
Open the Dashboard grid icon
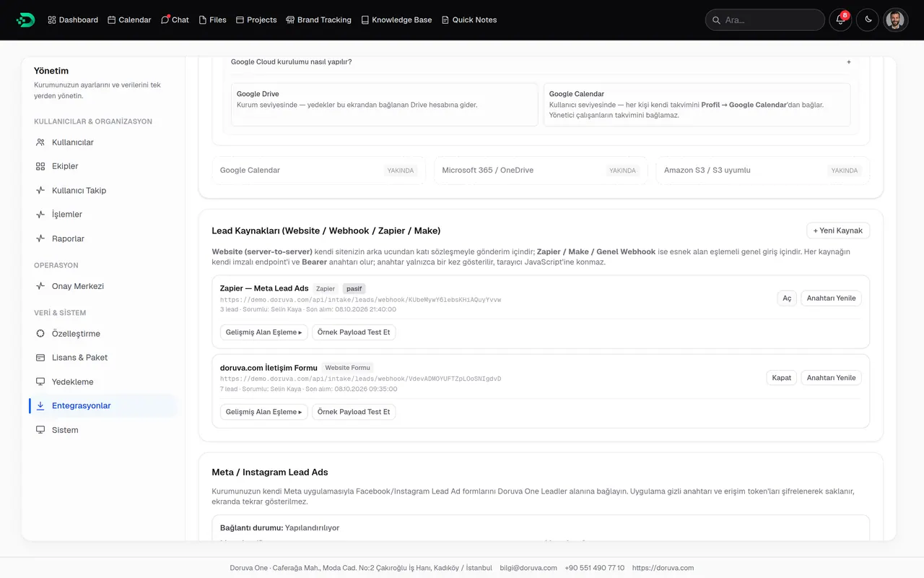pos(52,20)
